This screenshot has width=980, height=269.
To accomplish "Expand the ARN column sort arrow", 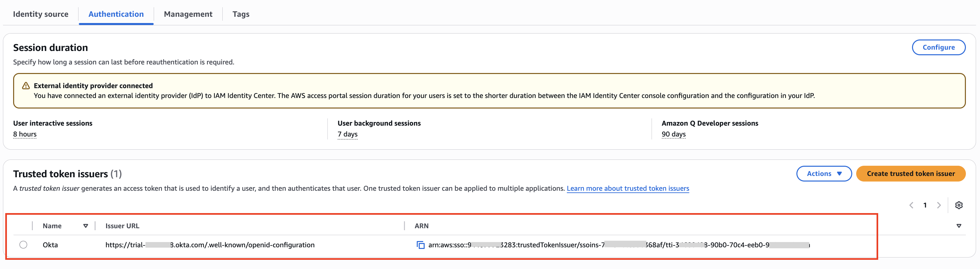I will (959, 226).
